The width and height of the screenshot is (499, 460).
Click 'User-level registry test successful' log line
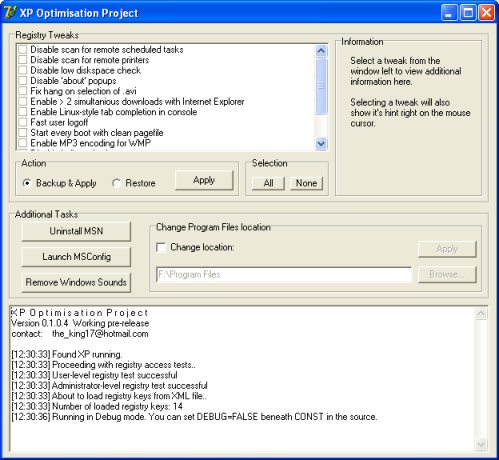coord(115,375)
